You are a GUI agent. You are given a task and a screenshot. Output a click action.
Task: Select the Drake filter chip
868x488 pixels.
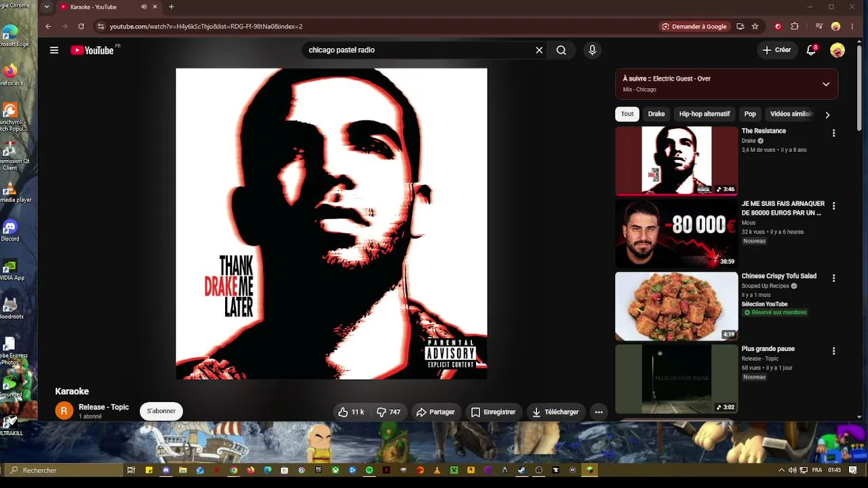click(656, 114)
